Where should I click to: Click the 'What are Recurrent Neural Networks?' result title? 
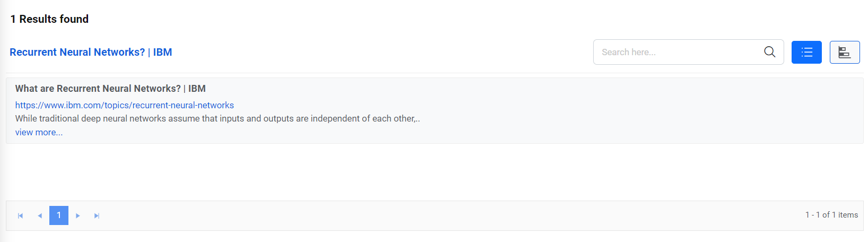click(x=110, y=89)
